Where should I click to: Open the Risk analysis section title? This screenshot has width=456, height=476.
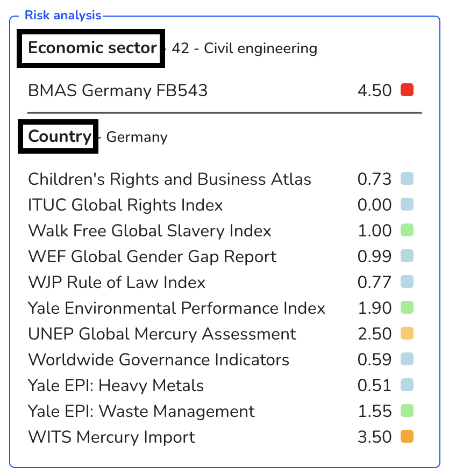tap(63, 15)
